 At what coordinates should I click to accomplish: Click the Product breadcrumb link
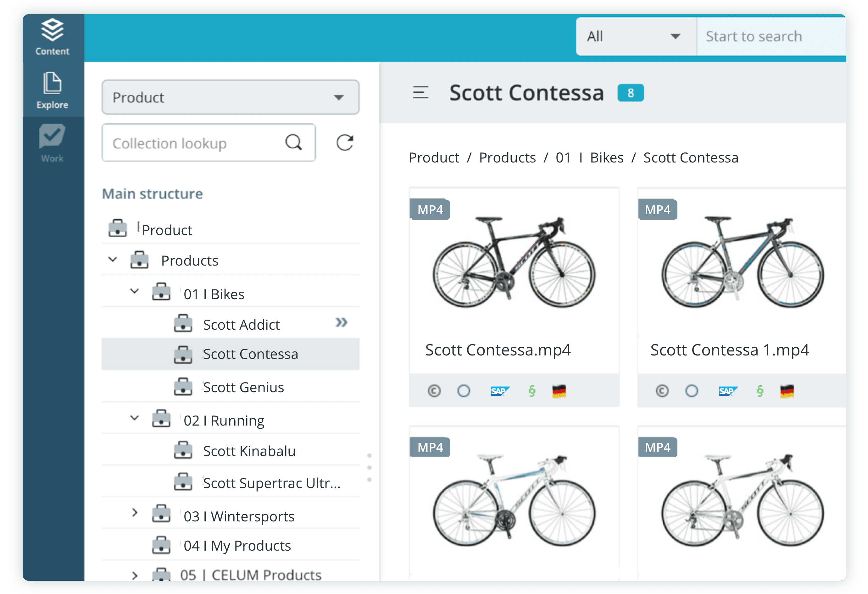(434, 157)
